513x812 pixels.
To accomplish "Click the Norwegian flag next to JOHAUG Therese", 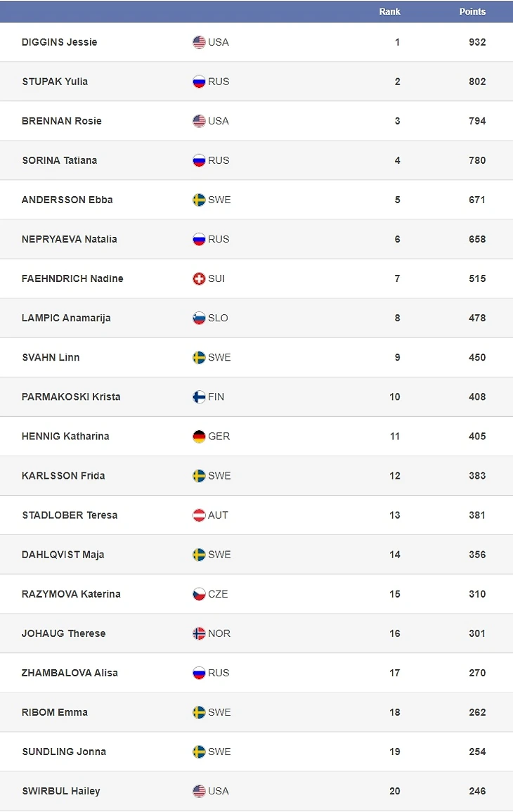I will (199, 633).
